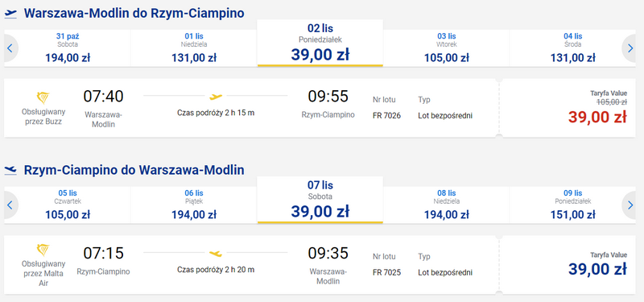Select the blue 39,00 zł return Value fare
Image resolution: width=644 pixels, height=302 pixels.
coord(597,269)
